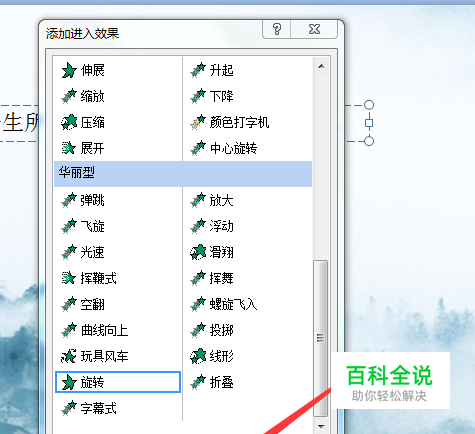Select the 华丽型 category header
Image resolution: width=475 pixels, height=434 pixels.
click(x=183, y=173)
